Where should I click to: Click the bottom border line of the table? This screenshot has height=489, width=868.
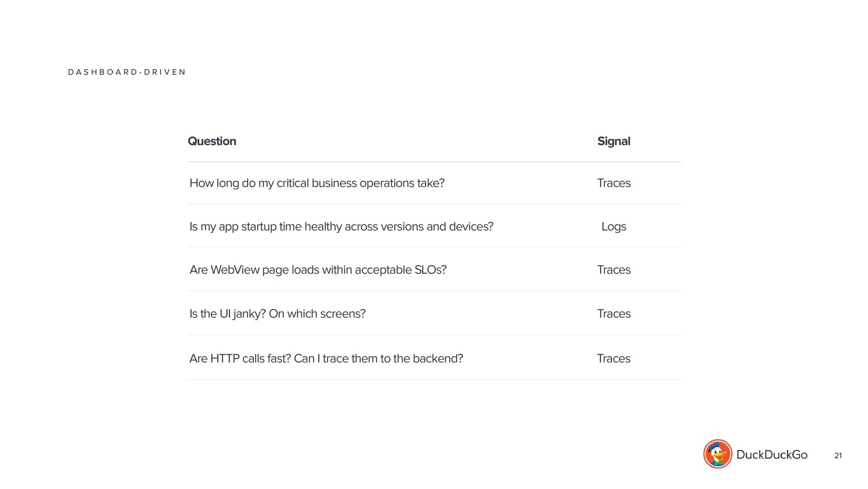pyautogui.click(x=434, y=380)
